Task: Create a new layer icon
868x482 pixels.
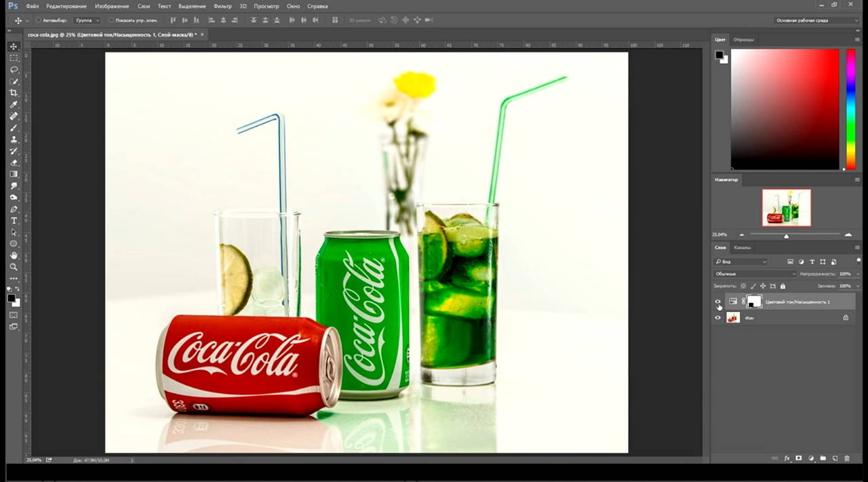Action: click(835, 458)
